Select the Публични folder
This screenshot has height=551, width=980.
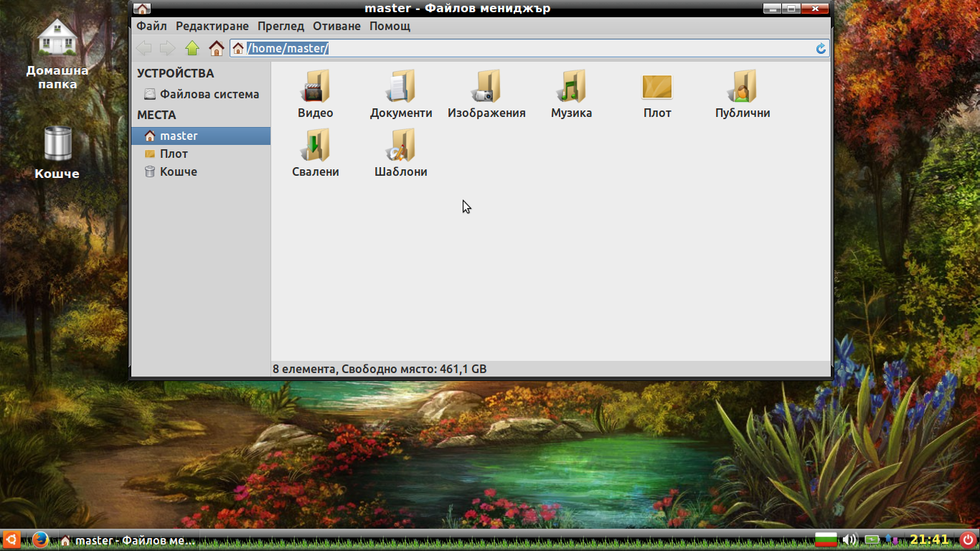point(743,95)
